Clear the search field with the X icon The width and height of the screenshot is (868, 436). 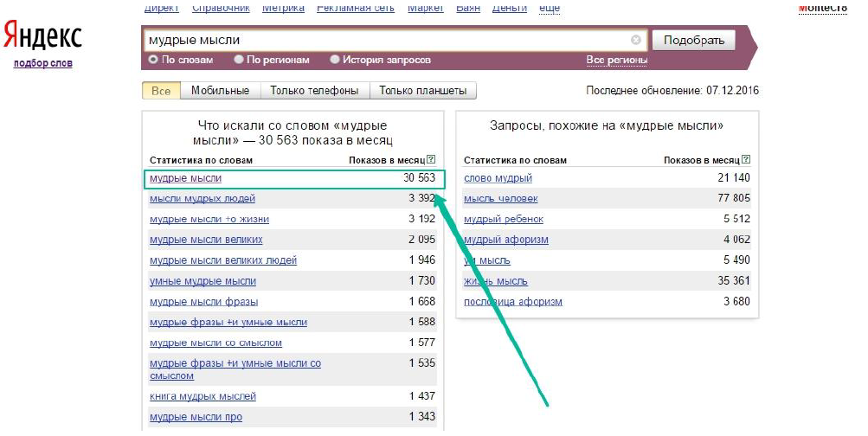(636, 40)
